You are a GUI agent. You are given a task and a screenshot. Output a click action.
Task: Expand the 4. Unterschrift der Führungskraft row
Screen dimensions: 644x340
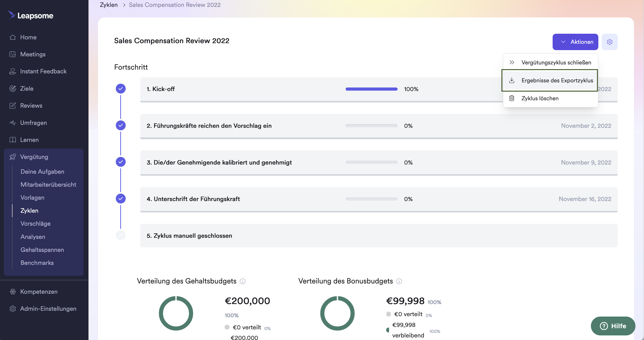point(379,199)
